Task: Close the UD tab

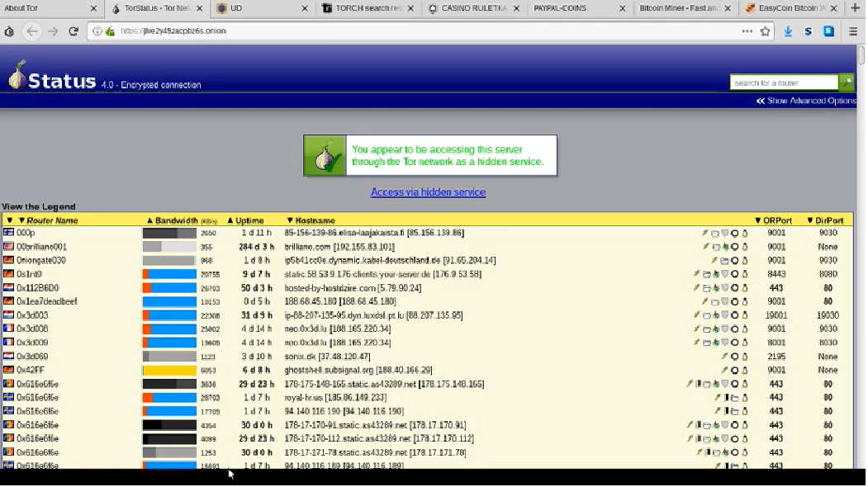Action: pyautogui.click(x=305, y=8)
